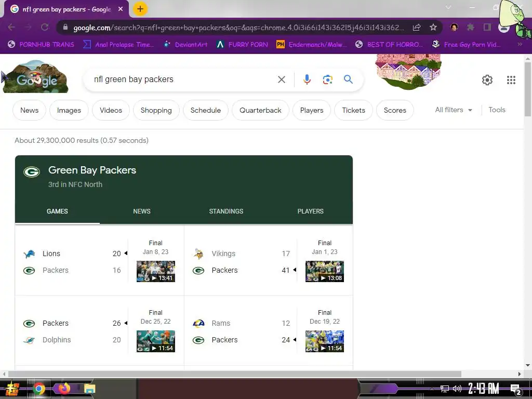Open the DeviantArt bookmark

[x=185, y=44]
